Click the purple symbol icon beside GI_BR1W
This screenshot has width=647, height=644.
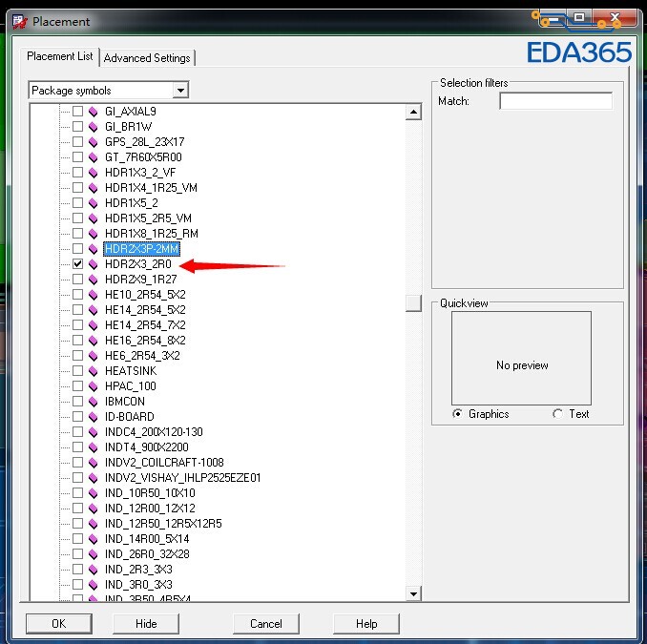(x=94, y=127)
